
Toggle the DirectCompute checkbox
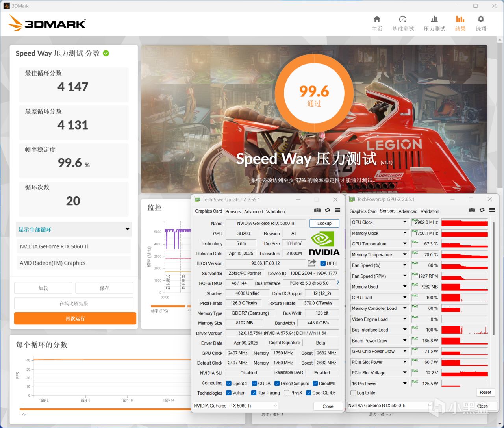click(x=277, y=384)
